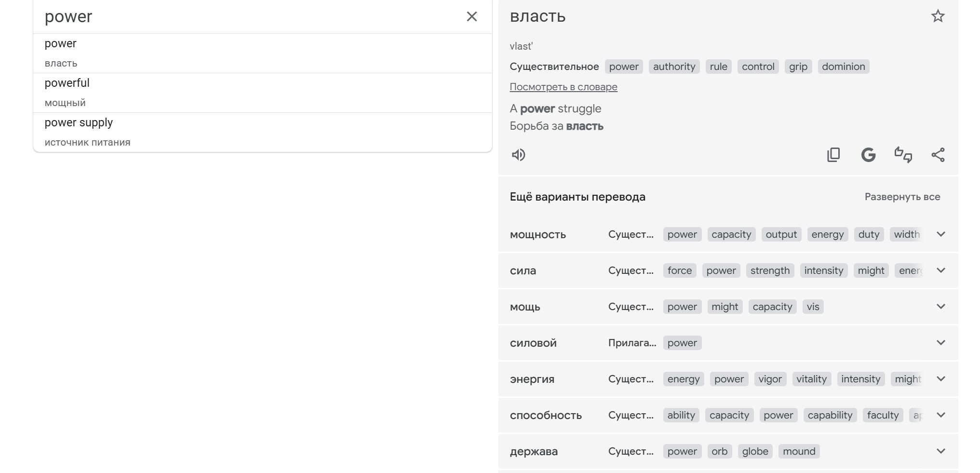Screen dimensions: 980x473
Task: Search the translation on Google
Action: (x=868, y=155)
